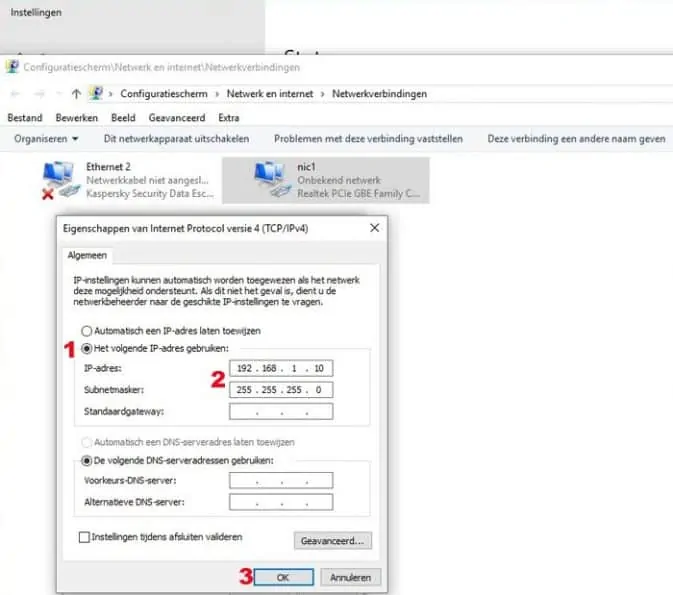Open the Bestand menu
The width and height of the screenshot is (673, 595).
(x=25, y=118)
